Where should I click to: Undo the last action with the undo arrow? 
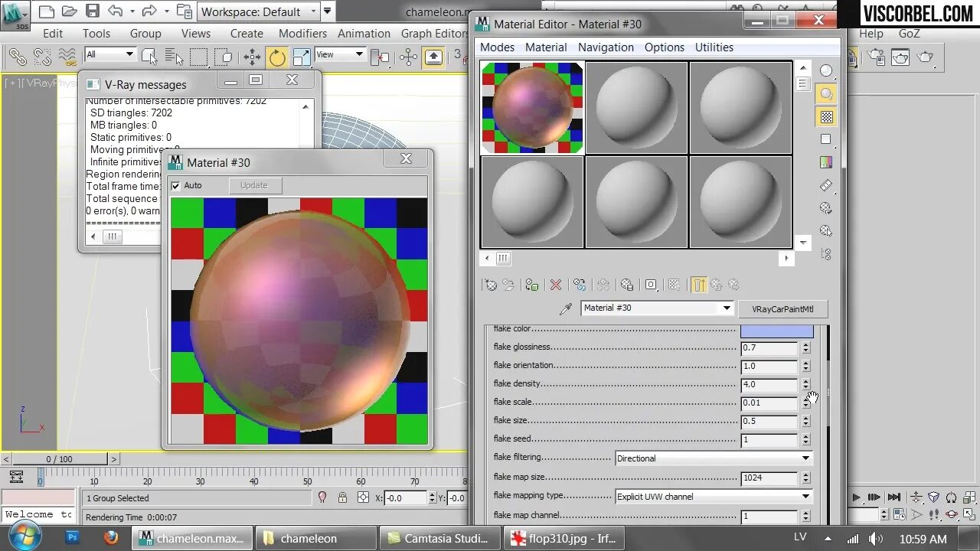click(x=115, y=11)
